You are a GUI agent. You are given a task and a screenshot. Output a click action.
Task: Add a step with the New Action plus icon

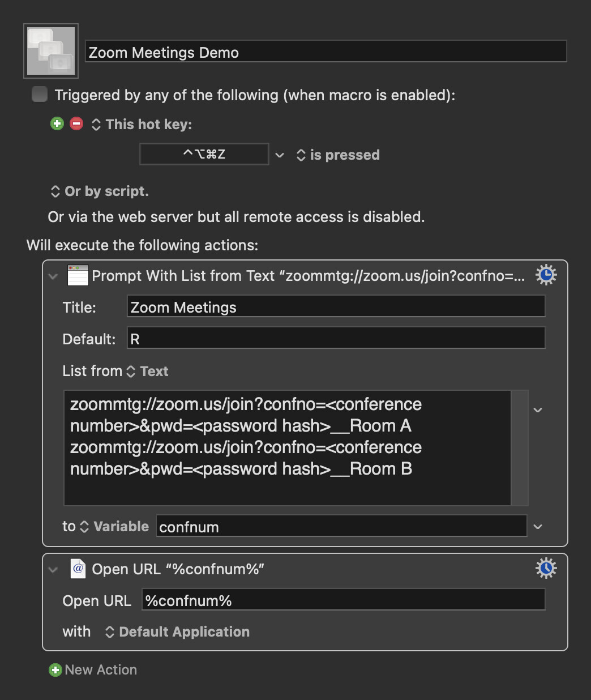[x=55, y=670]
